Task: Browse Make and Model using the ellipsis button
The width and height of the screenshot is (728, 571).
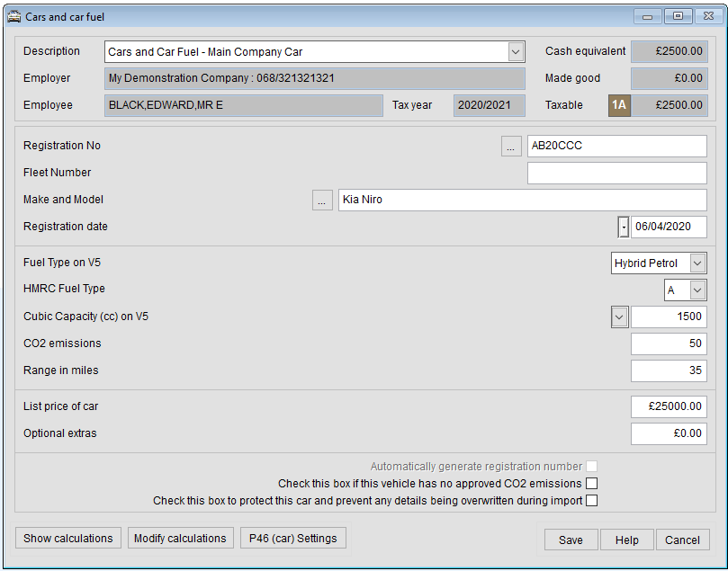Action: coord(321,200)
